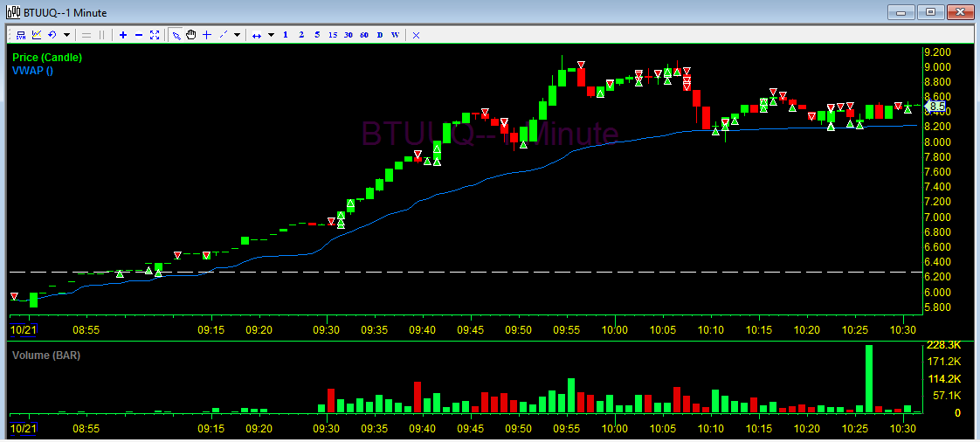Switch to weekly (W) interval
This screenshot has height=442, width=980.
pos(395,35)
